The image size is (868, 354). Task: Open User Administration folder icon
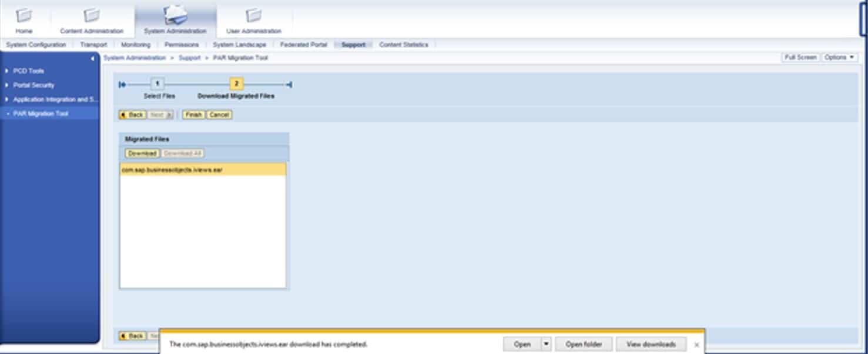(253, 15)
